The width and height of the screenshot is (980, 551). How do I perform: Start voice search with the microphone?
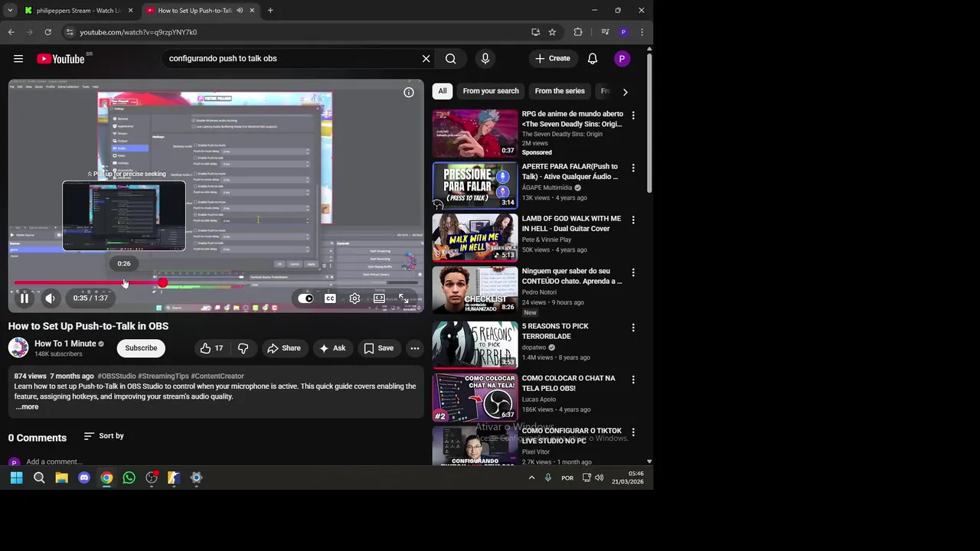coord(485,59)
